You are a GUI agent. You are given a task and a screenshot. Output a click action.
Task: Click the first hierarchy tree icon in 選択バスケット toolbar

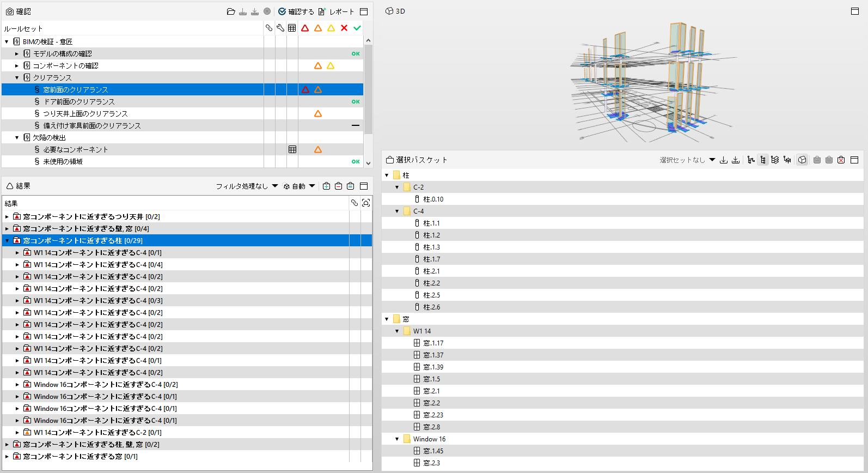pos(751,160)
